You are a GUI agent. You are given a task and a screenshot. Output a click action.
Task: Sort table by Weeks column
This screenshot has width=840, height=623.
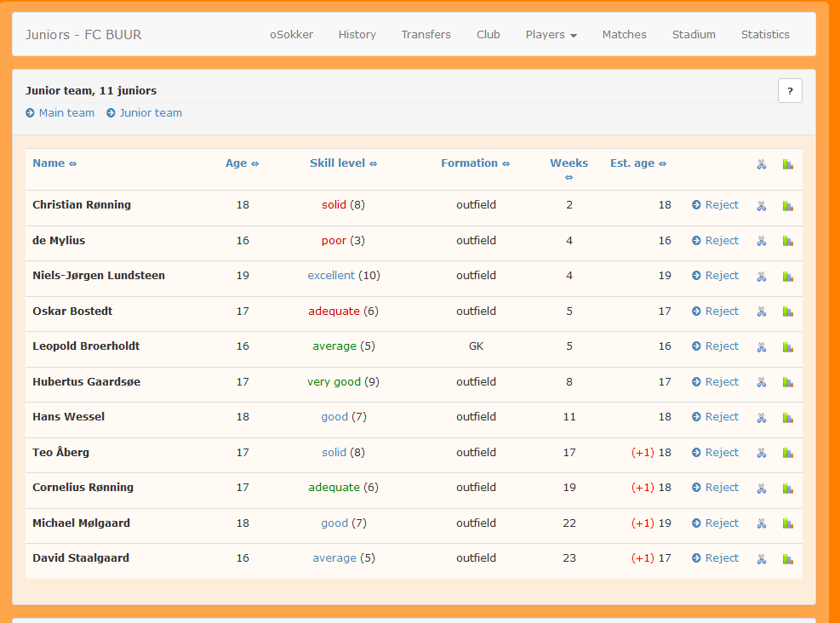coord(569,169)
